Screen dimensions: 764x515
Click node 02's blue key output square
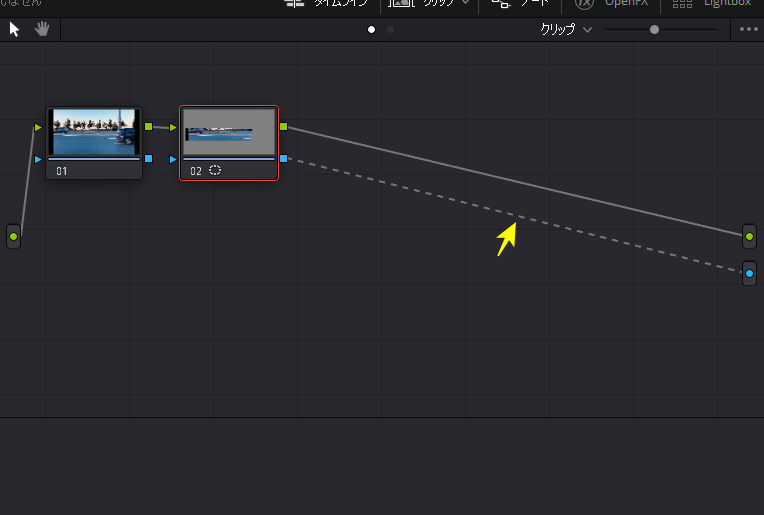click(x=284, y=158)
